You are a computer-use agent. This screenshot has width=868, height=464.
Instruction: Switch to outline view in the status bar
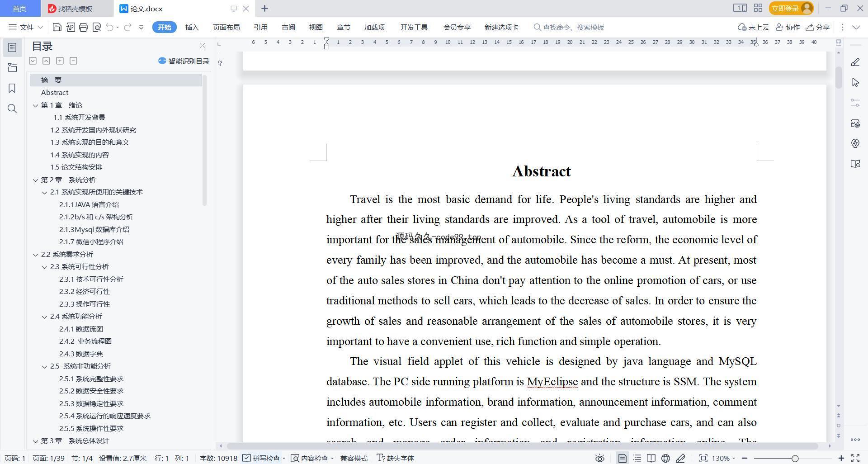pos(637,458)
